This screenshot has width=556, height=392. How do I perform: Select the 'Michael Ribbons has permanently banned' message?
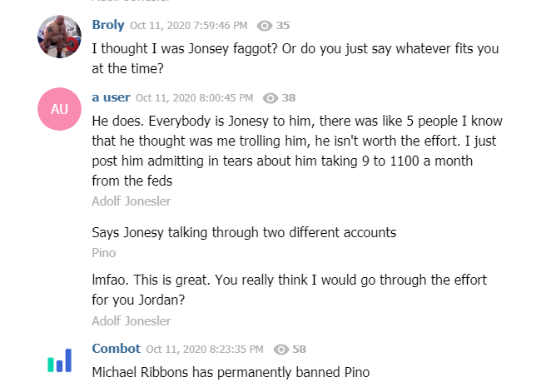coord(231,373)
